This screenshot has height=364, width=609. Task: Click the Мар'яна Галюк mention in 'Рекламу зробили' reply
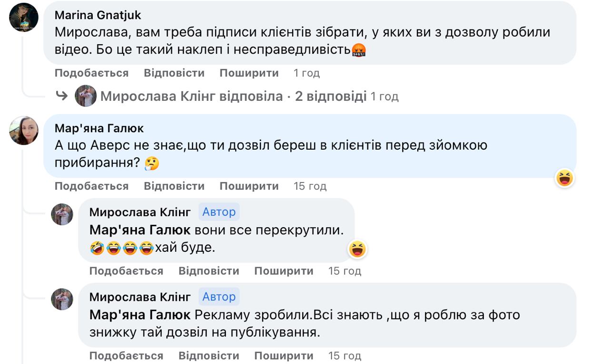tap(140, 315)
